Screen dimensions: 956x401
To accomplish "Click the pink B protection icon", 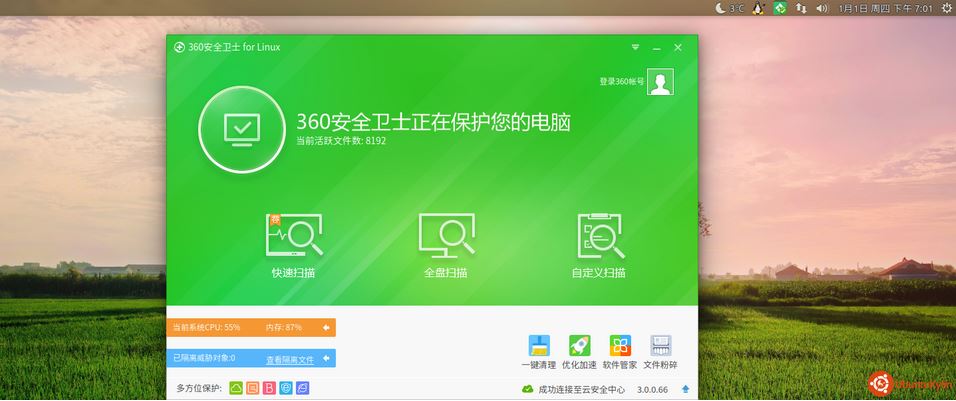I will (269, 388).
